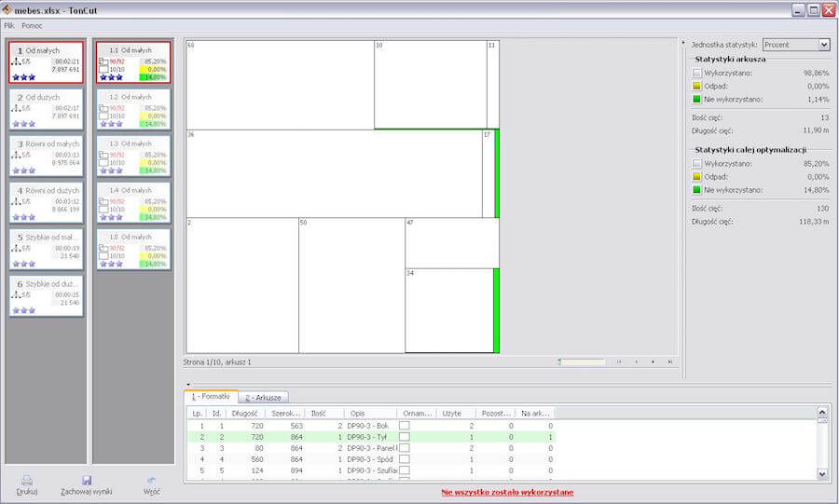Toggle Ornament checkbox for DP90-3 Tył row
839x504 pixels.
click(405, 436)
